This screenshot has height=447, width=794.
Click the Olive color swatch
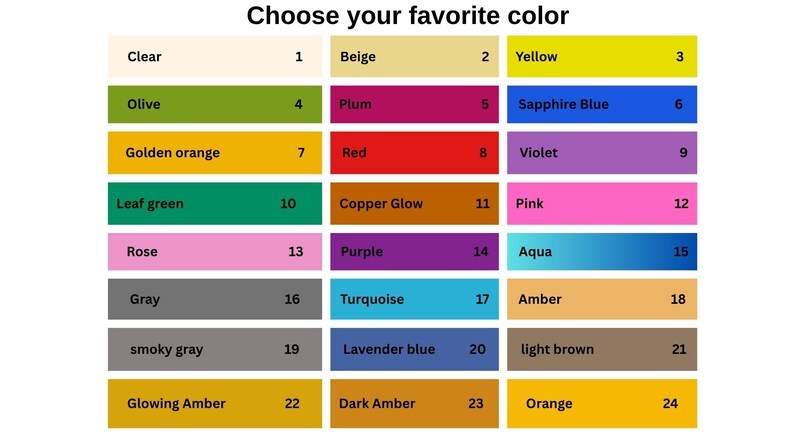[x=214, y=104]
